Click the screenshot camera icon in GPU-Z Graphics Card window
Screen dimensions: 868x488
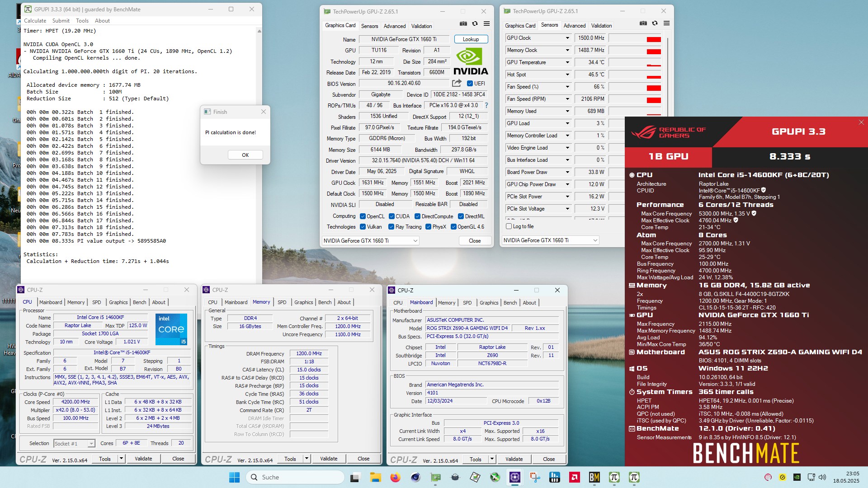(x=463, y=23)
